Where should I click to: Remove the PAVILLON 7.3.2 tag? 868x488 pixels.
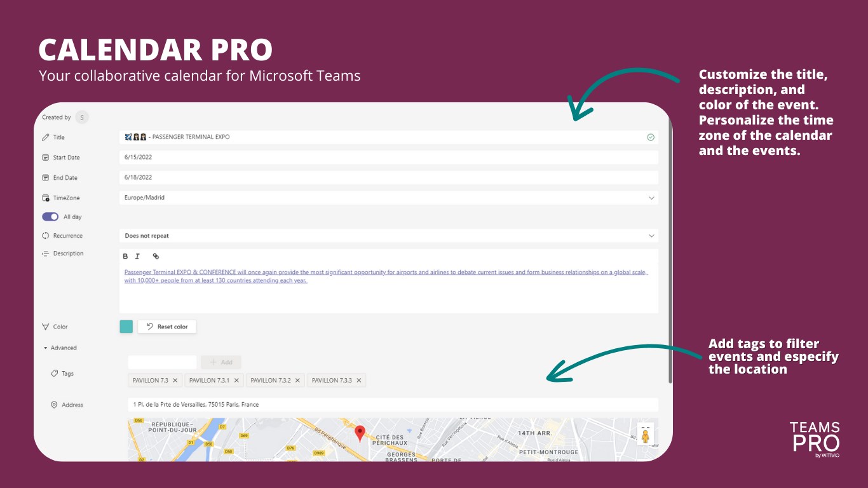click(297, 381)
